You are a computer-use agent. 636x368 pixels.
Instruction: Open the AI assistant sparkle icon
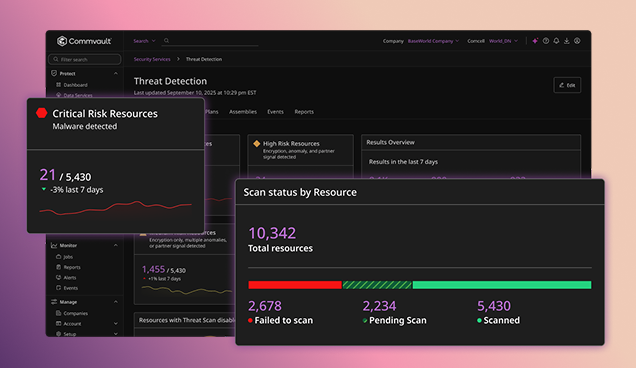(x=535, y=41)
